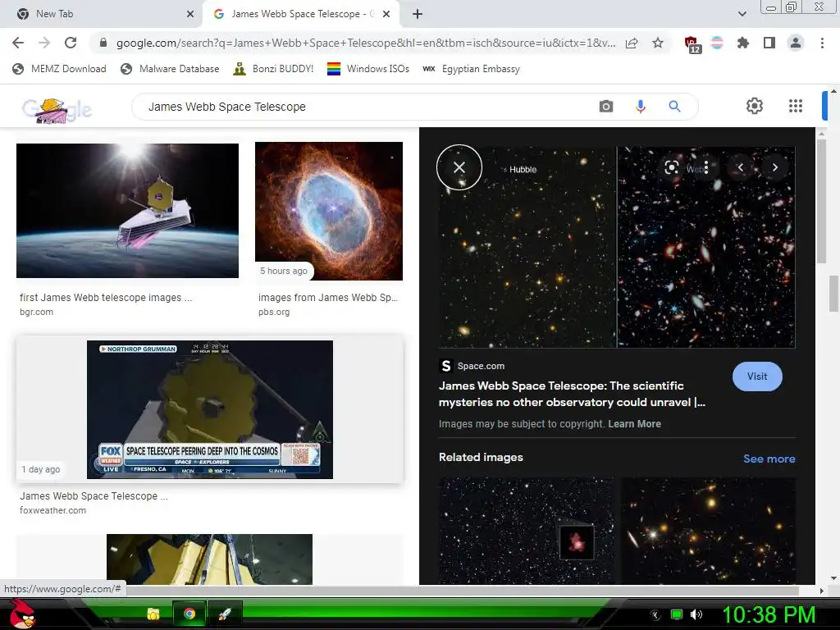Click the page vertical scrollbar thumb
Screen dimensions: 840x630
pos(834,293)
